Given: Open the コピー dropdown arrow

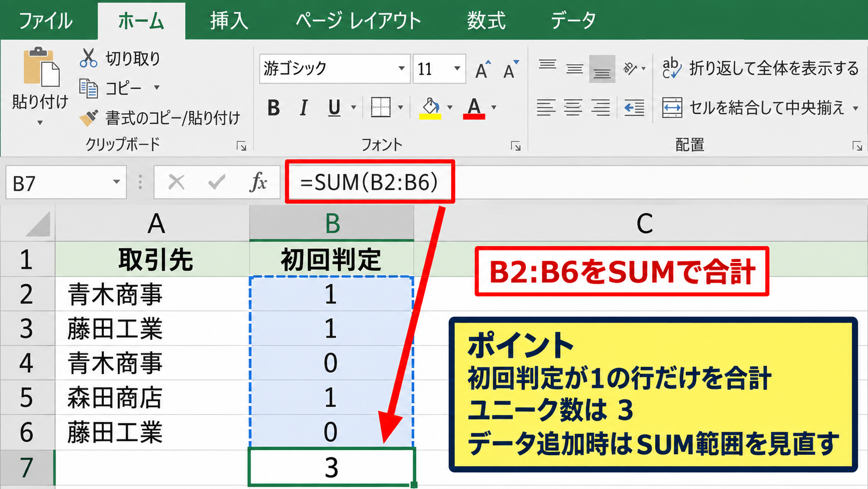Looking at the screenshot, I should (x=157, y=88).
